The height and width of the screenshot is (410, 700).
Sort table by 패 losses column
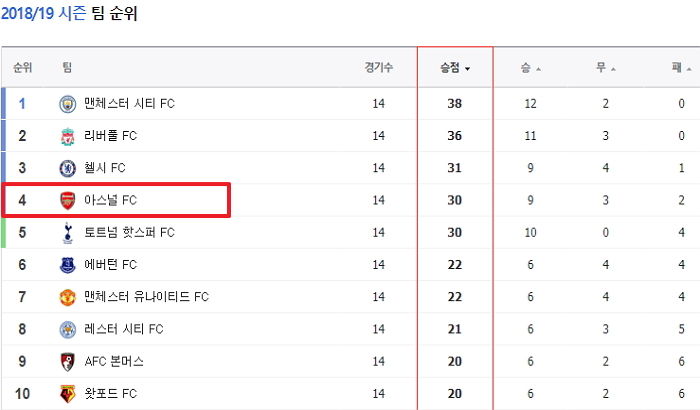tap(682, 68)
